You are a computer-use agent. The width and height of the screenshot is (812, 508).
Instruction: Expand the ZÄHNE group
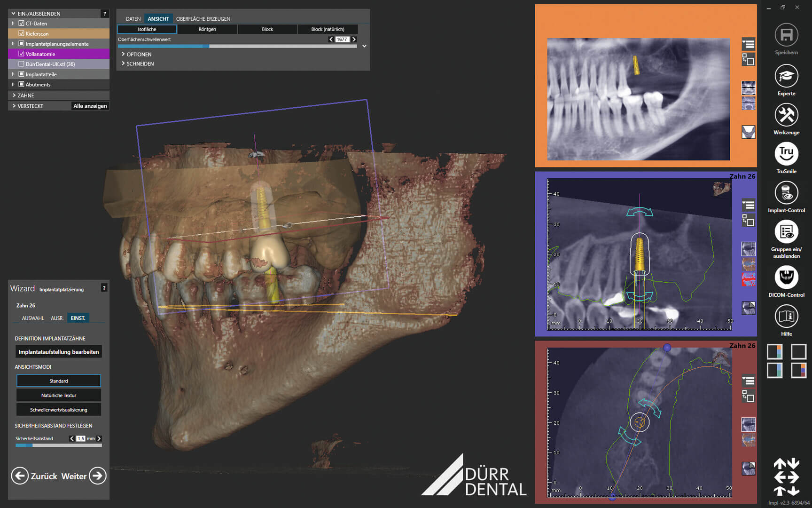point(25,95)
